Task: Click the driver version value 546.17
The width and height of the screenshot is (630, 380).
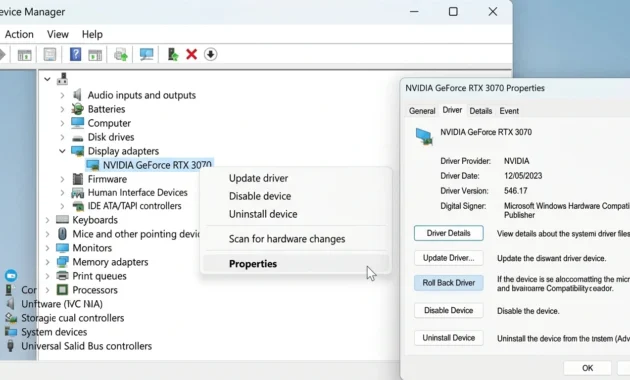Action: point(515,191)
